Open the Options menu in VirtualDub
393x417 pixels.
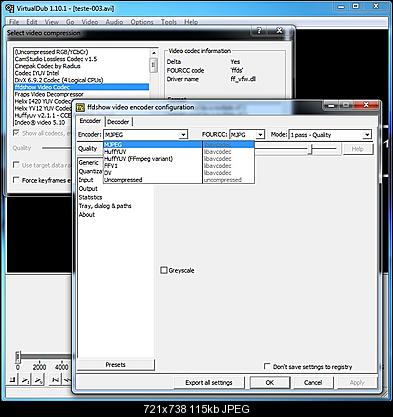pyautogui.click(x=142, y=22)
